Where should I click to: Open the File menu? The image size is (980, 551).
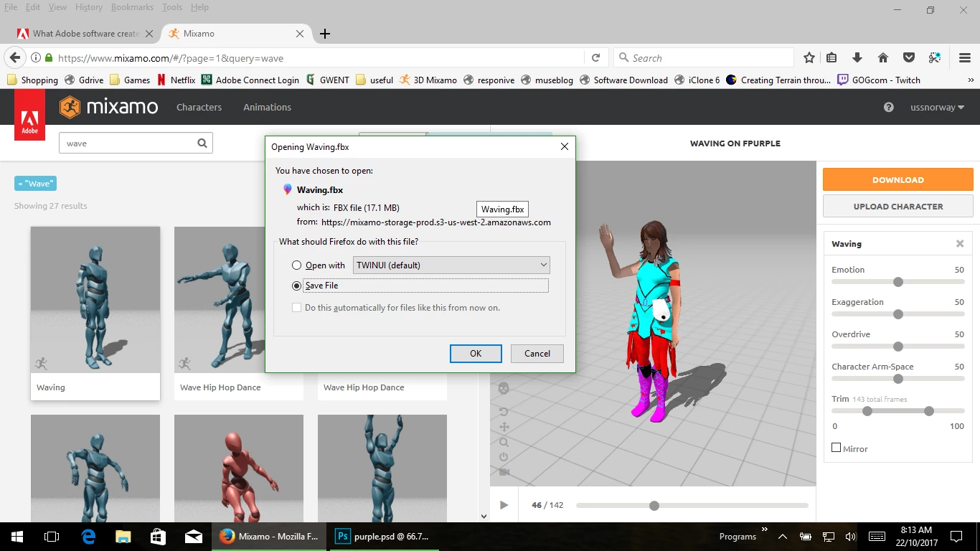pyautogui.click(x=11, y=7)
